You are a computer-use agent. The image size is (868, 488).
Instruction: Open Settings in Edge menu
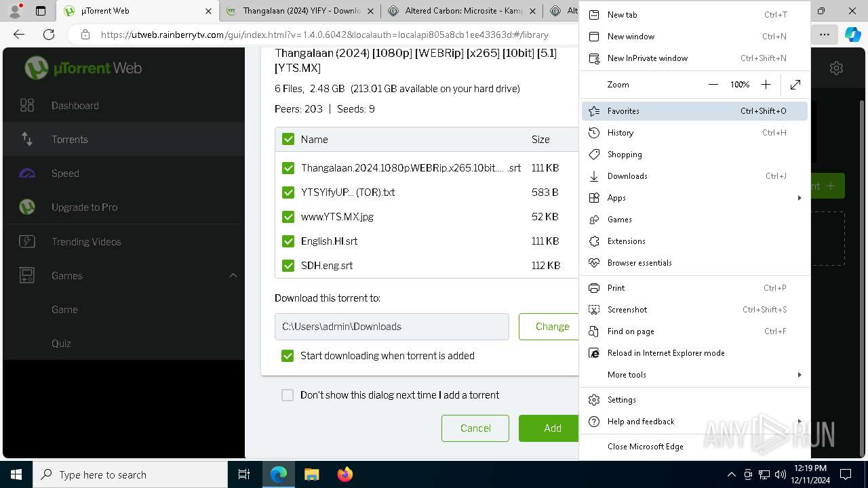click(694, 399)
